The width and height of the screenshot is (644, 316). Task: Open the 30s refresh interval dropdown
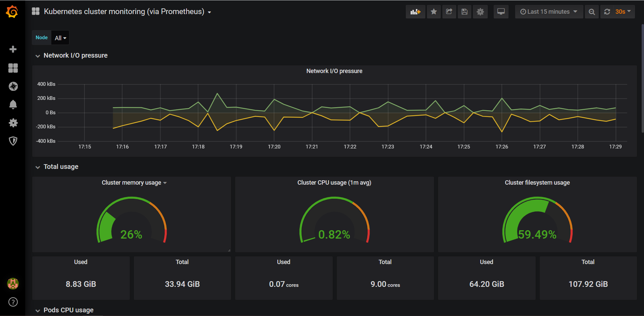coord(623,12)
